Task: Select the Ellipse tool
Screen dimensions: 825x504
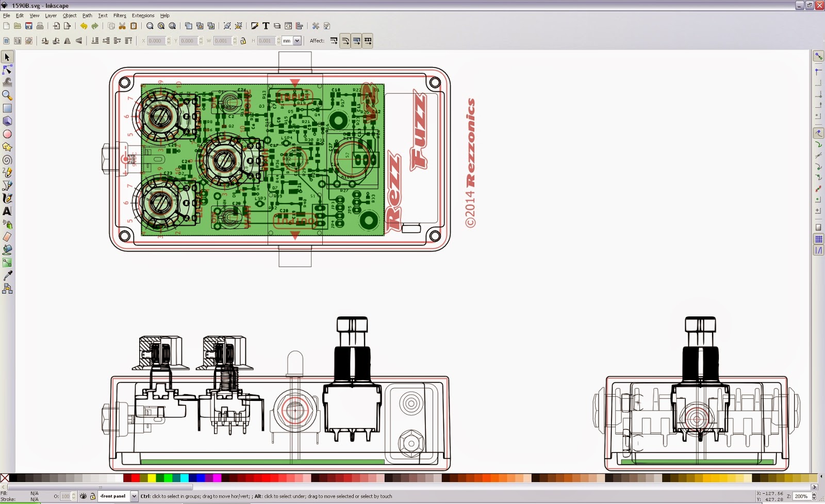Action: coord(7,134)
